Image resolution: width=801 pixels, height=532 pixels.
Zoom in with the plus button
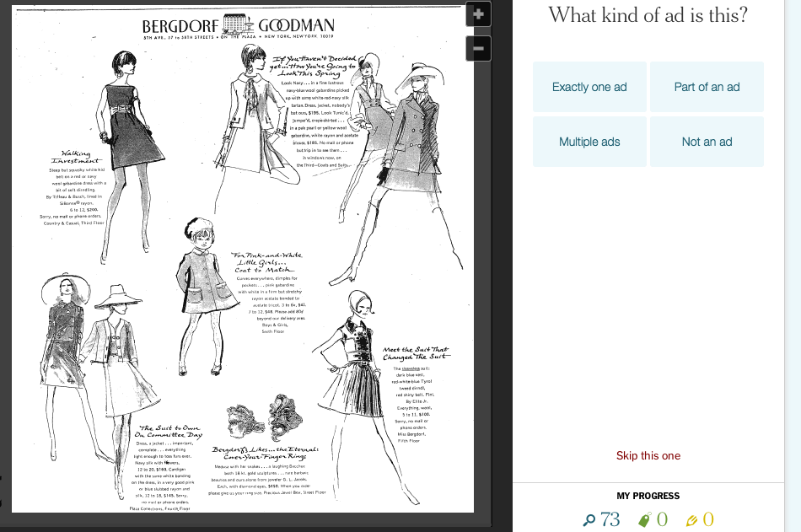click(x=478, y=14)
